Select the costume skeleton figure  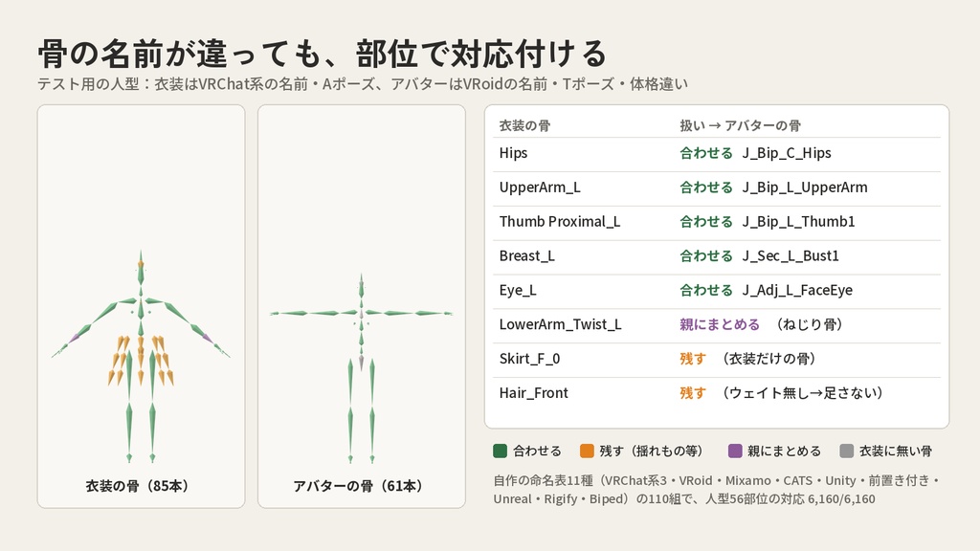[x=141, y=356]
